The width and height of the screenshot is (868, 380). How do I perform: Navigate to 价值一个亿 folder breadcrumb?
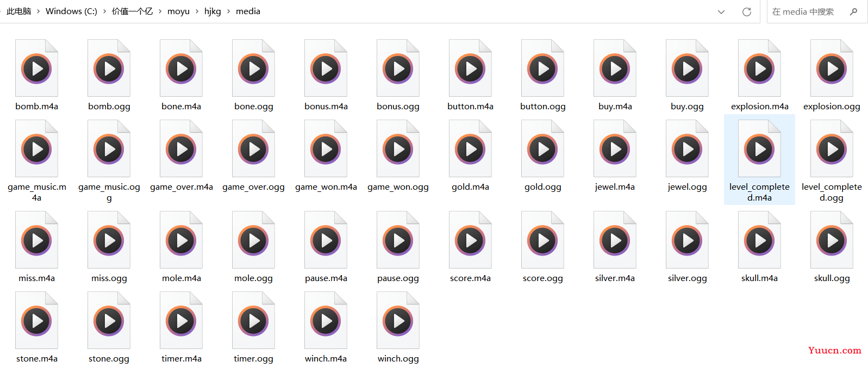tap(132, 11)
